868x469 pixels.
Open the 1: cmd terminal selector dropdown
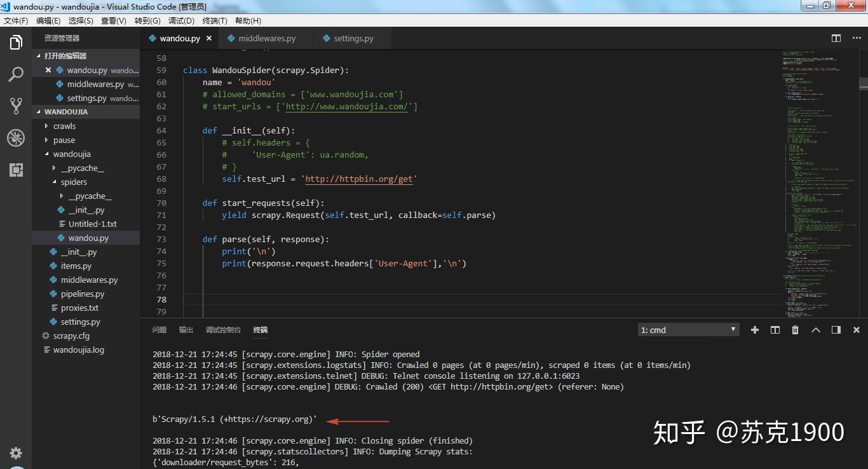688,329
